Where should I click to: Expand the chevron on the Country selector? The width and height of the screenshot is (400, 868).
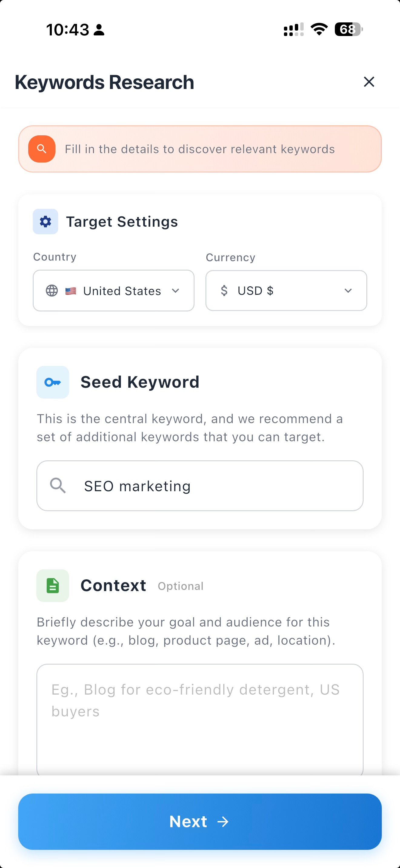176,291
